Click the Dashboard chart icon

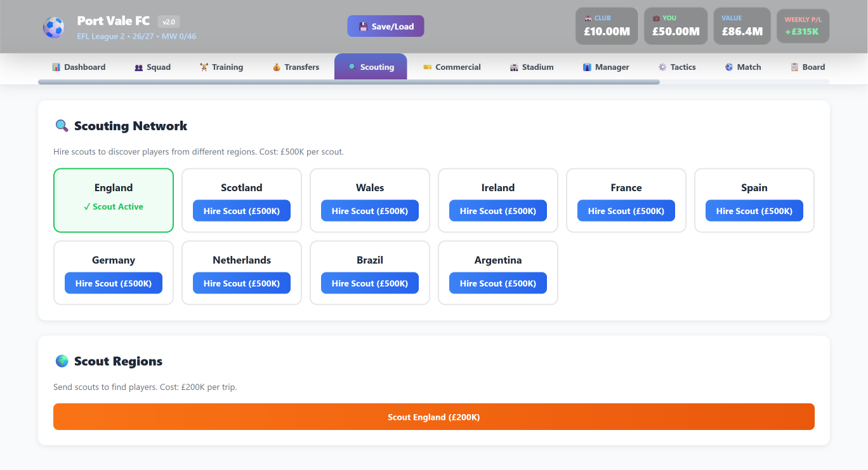(56, 67)
